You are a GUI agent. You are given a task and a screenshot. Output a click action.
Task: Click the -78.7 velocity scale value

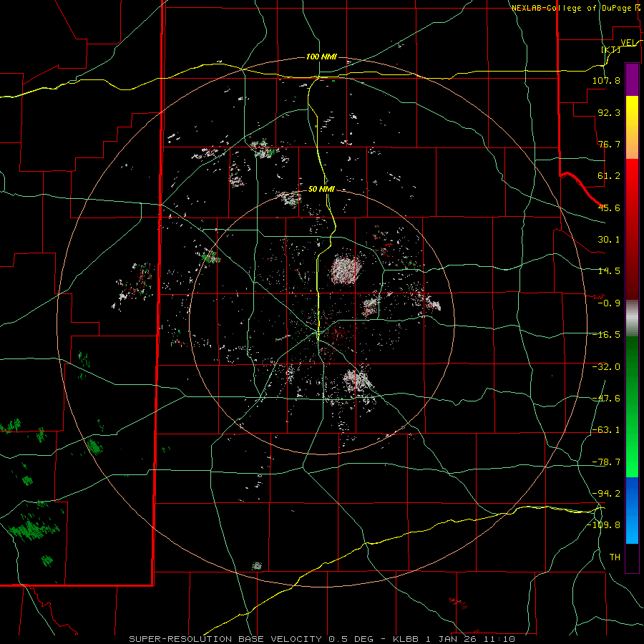pyautogui.click(x=606, y=462)
